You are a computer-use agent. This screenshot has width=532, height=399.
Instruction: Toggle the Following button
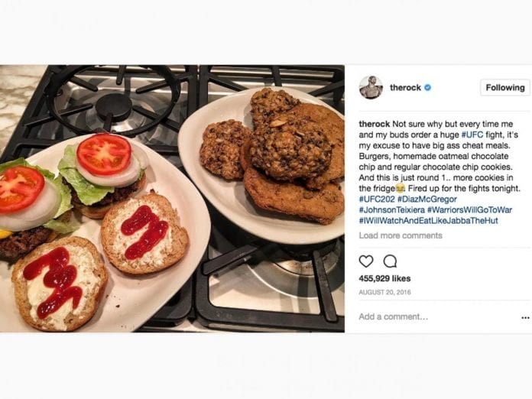[504, 88]
